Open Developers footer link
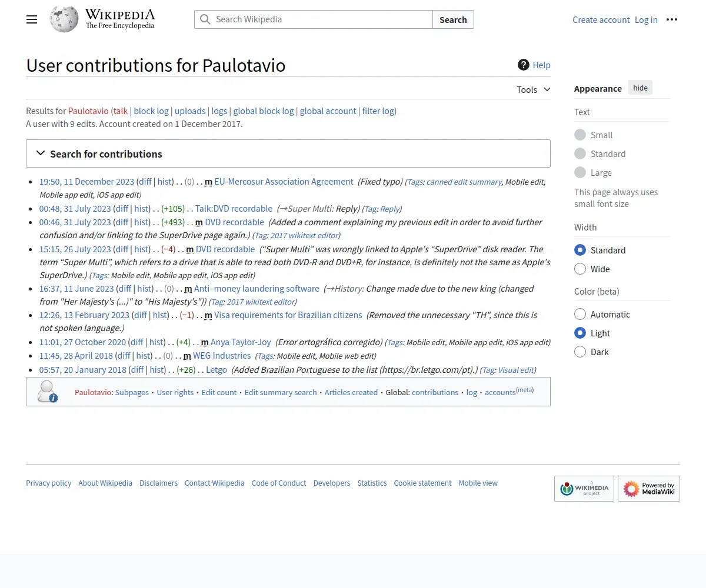 332,483
